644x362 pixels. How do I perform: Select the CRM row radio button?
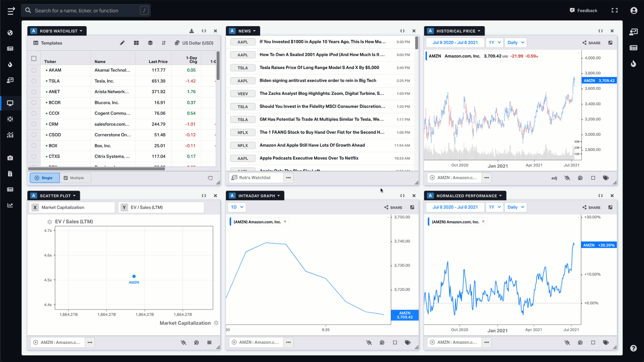pos(34,124)
